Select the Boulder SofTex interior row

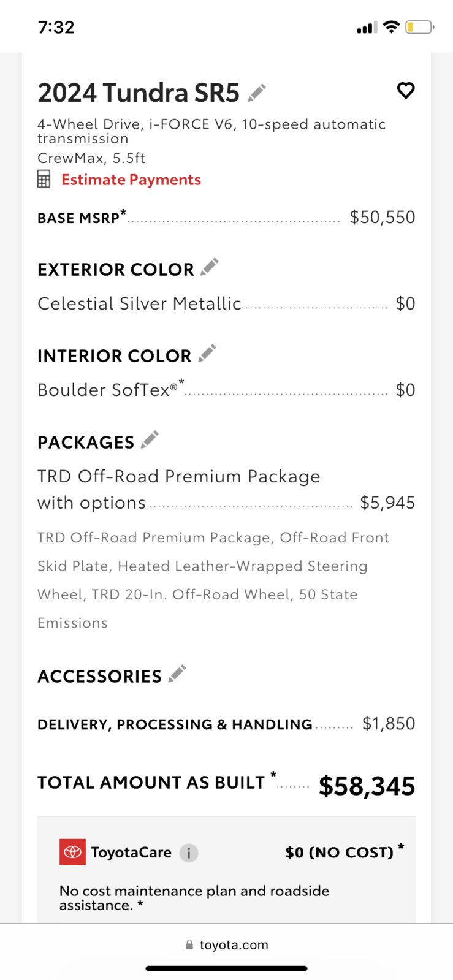226,389
